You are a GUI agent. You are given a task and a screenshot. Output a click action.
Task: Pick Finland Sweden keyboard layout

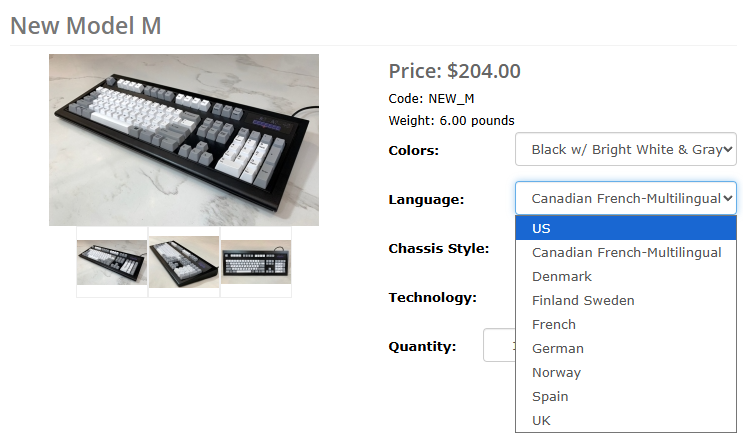coord(625,300)
